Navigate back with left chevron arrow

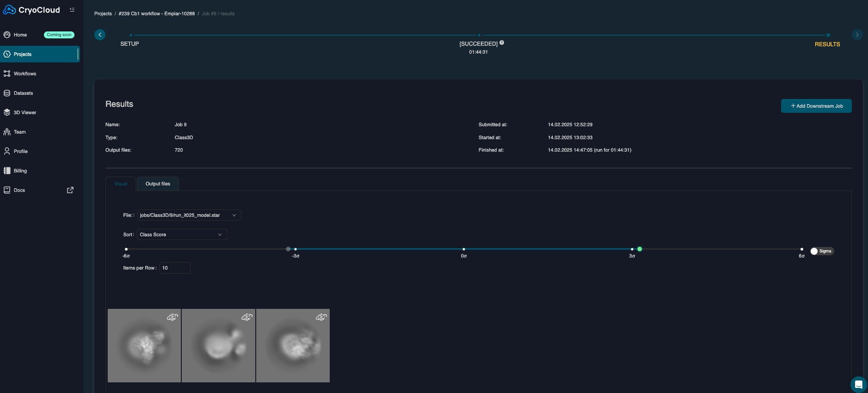tap(100, 35)
